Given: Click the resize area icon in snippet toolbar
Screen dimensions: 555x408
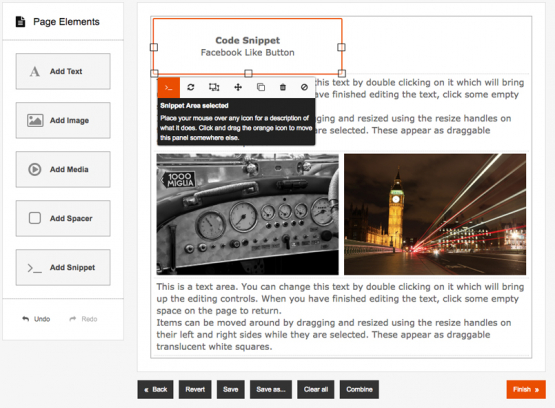Looking at the screenshot, I should [x=214, y=87].
